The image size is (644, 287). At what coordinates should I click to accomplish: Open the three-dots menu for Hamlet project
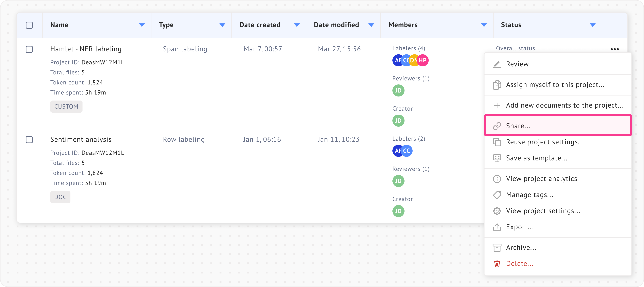tap(614, 49)
